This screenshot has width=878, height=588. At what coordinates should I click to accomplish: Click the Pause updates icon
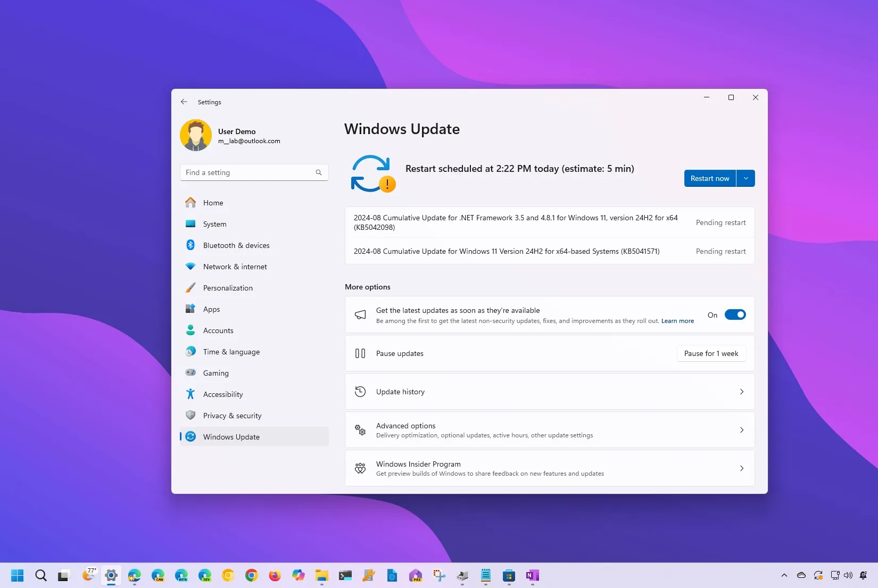[360, 353]
